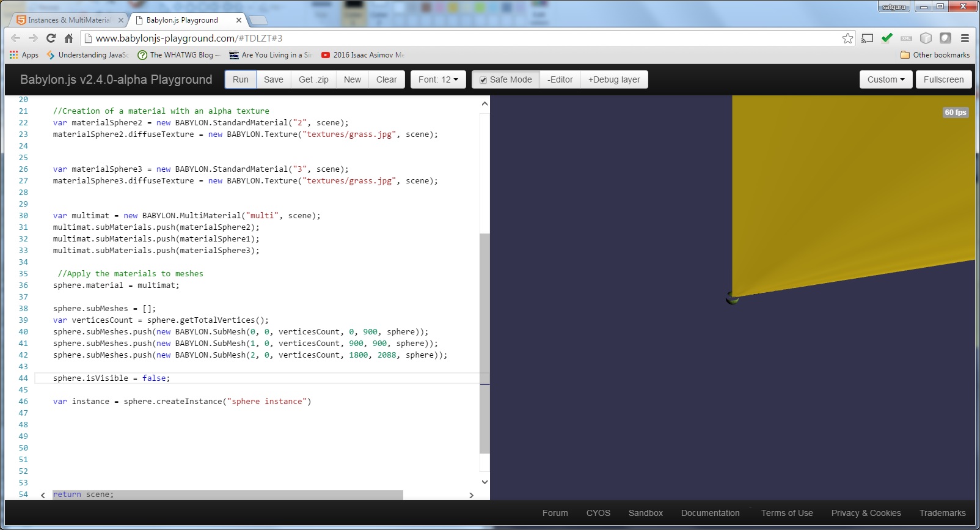This screenshot has width=980, height=530.
Task: Clear the code editor
Action: [387, 79]
